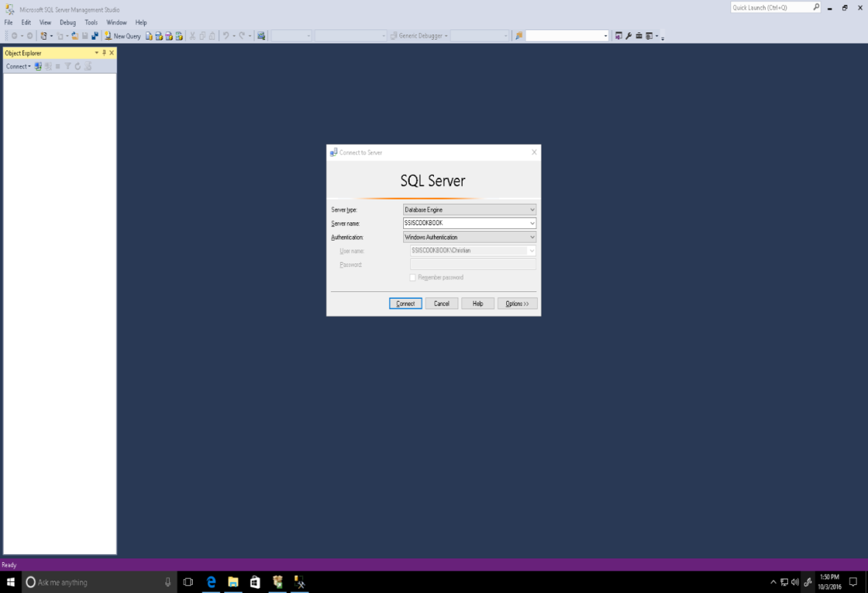The width and height of the screenshot is (868, 593).
Task: Pin the Object Explorer panel with pushpin
Action: tap(104, 53)
